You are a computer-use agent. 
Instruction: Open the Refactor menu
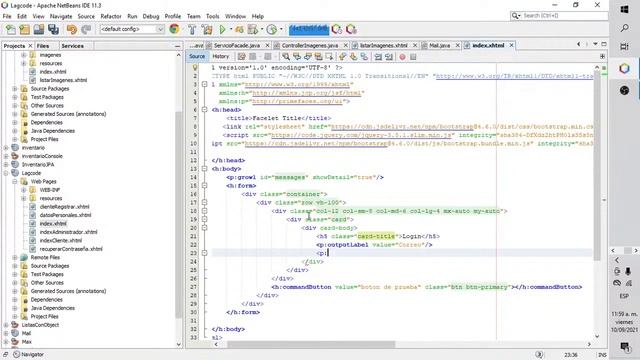pyautogui.click(x=111, y=16)
